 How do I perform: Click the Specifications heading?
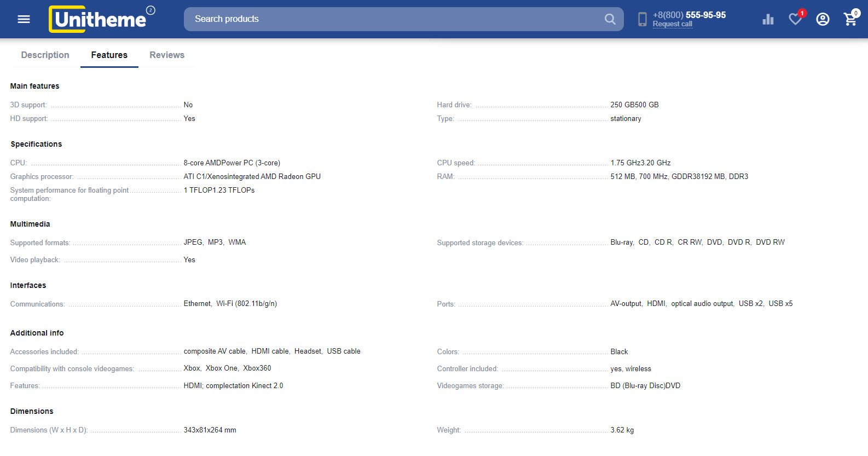(x=36, y=144)
